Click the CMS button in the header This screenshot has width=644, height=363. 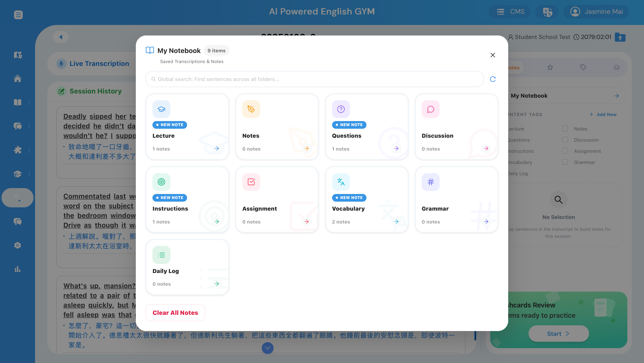click(x=510, y=12)
